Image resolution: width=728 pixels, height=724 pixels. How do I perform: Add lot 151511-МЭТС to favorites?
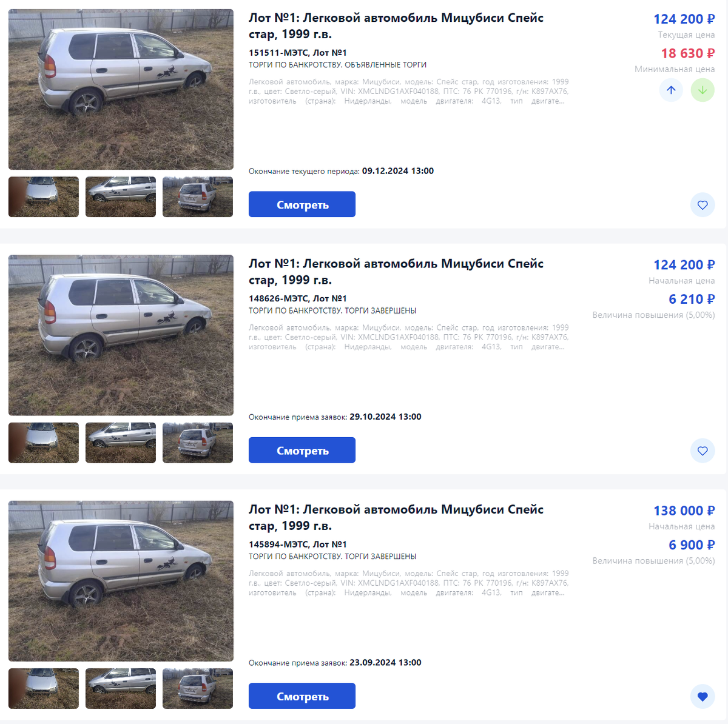coord(703,205)
